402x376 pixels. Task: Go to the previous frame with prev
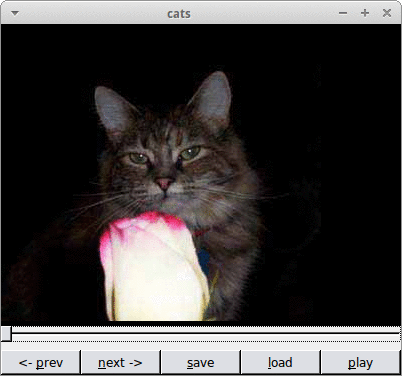coord(41,362)
